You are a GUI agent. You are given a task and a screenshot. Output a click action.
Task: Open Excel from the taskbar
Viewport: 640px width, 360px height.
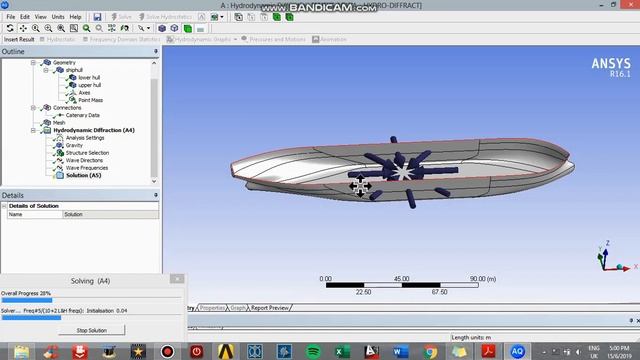point(342,351)
